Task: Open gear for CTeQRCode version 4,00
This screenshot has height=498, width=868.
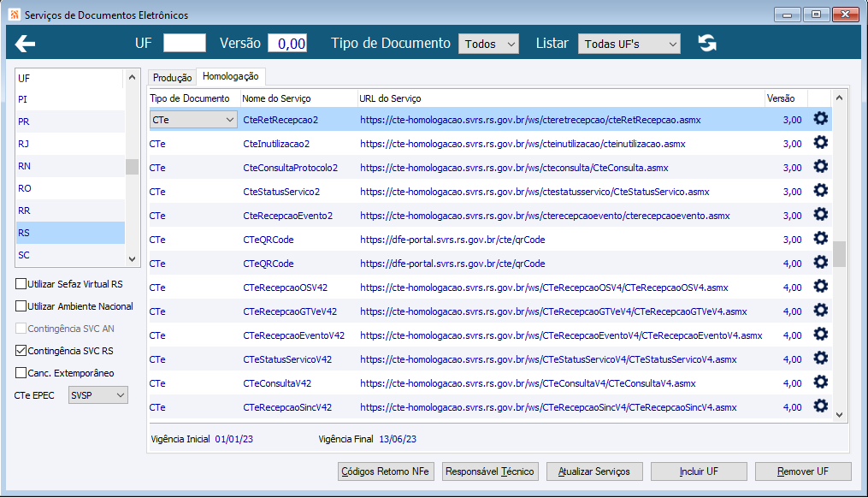Action: pos(820,263)
